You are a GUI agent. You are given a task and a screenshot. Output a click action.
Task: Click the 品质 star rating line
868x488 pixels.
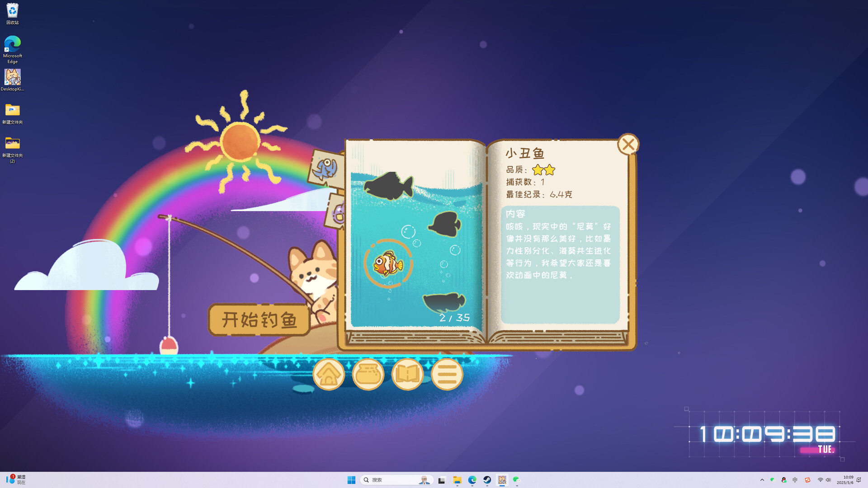point(530,170)
